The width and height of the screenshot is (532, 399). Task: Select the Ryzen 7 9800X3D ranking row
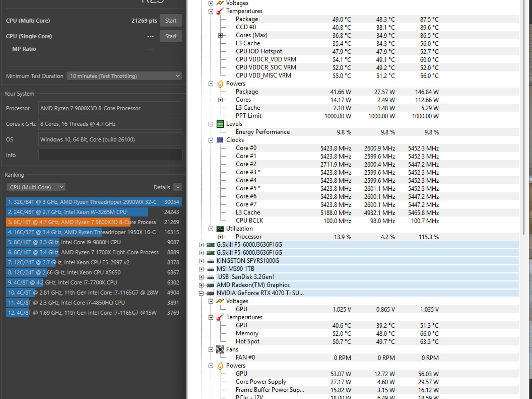(94, 222)
